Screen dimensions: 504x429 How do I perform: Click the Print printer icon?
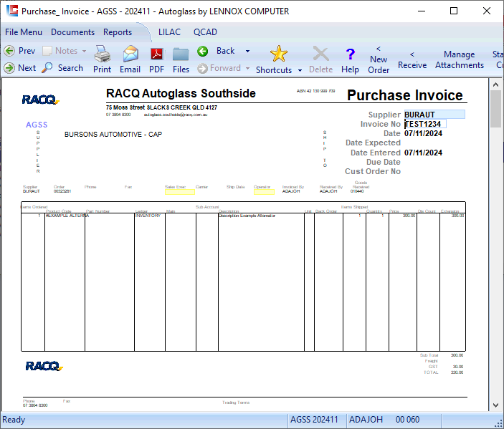[x=103, y=54]
